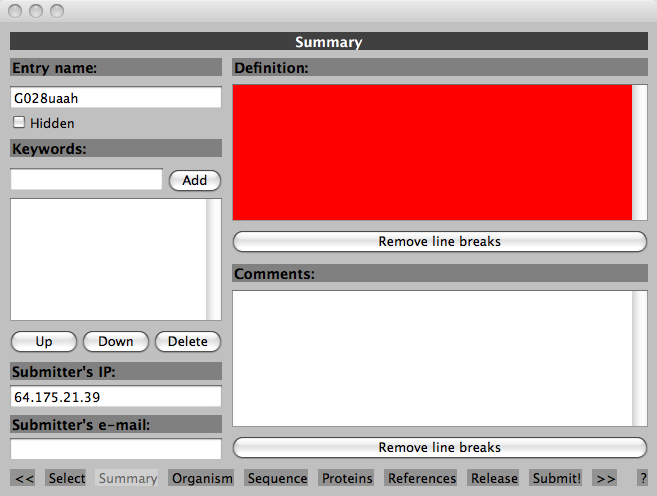This screenshot has width=657, height=496.
Task: Click inside the Comments text area
Action: [432, 358]
